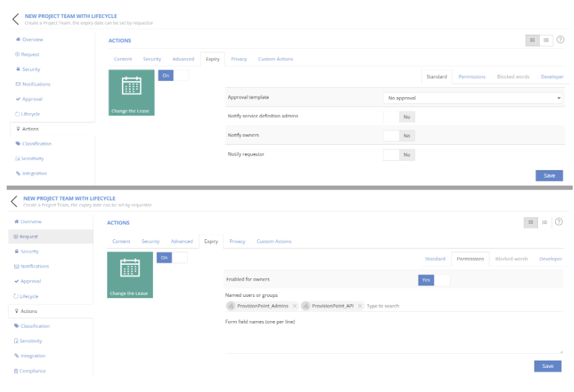Open Advanced tab in bottom panel
Viewport: 574px width, 392px height.
(x=182, y=241)
